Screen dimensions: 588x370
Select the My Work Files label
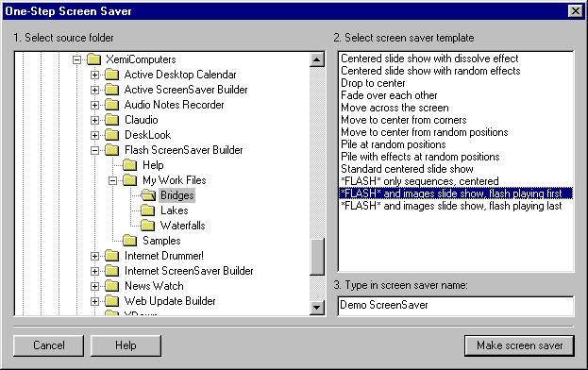point(175,180)
